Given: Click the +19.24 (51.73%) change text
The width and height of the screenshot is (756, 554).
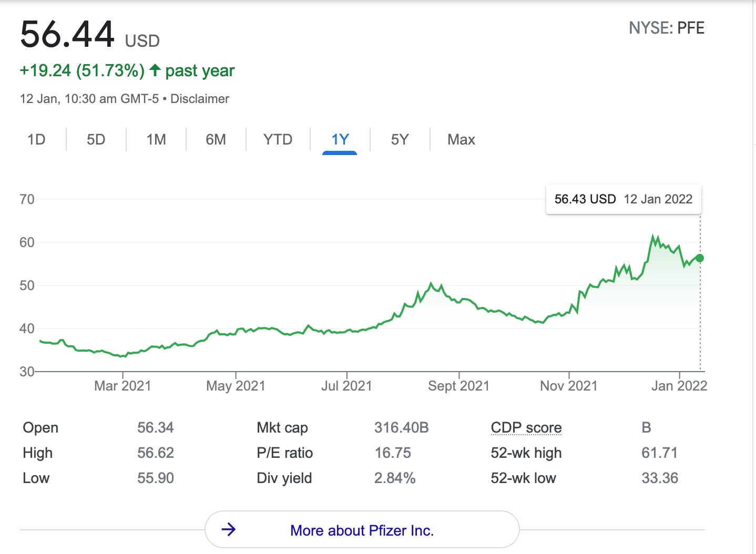Looking at the screenshot, I should tap(82, 70).
